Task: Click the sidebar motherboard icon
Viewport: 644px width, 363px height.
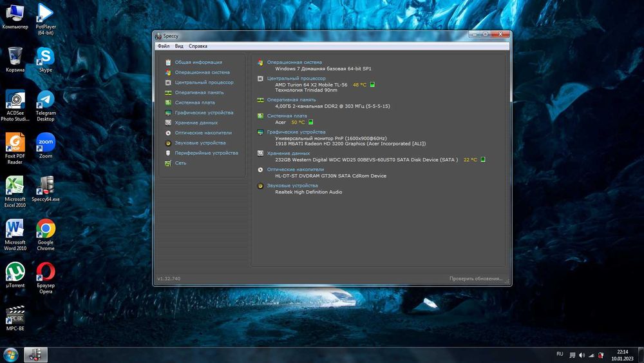Action: [168, 103]
